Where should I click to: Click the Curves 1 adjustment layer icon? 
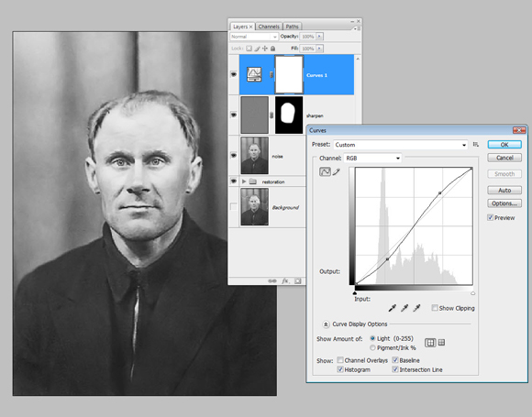point(254,74)
